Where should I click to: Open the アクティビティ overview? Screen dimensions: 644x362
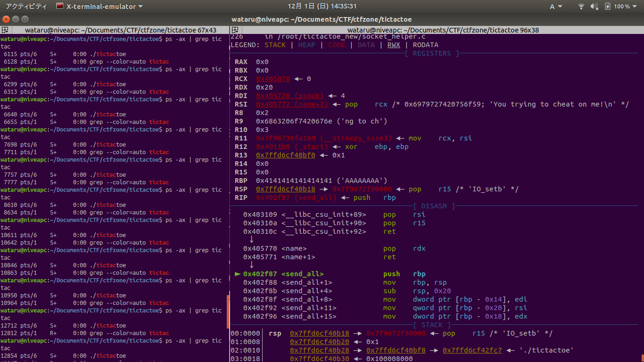26,6
